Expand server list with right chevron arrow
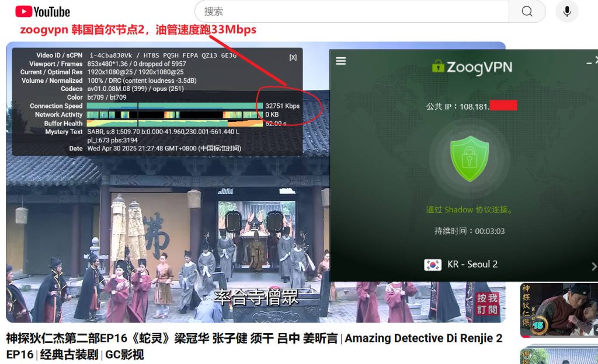The height and width of the screenshot is (364, 598). (x=594, y=265)
